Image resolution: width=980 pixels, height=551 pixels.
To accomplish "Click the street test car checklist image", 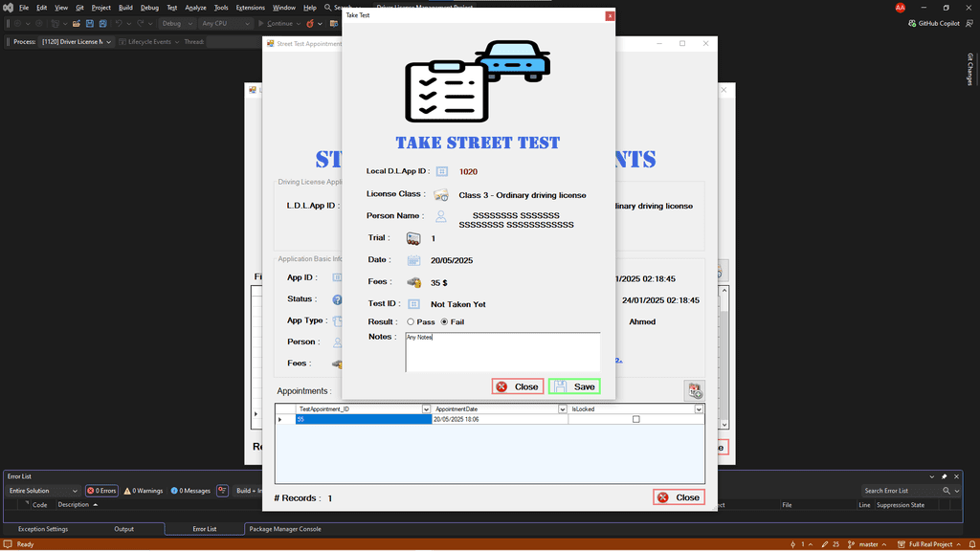I will coord(478,81).
